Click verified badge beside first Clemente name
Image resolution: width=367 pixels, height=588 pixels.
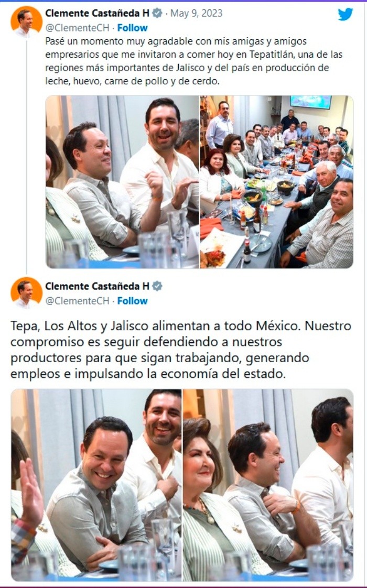click(x=157, y=13)
